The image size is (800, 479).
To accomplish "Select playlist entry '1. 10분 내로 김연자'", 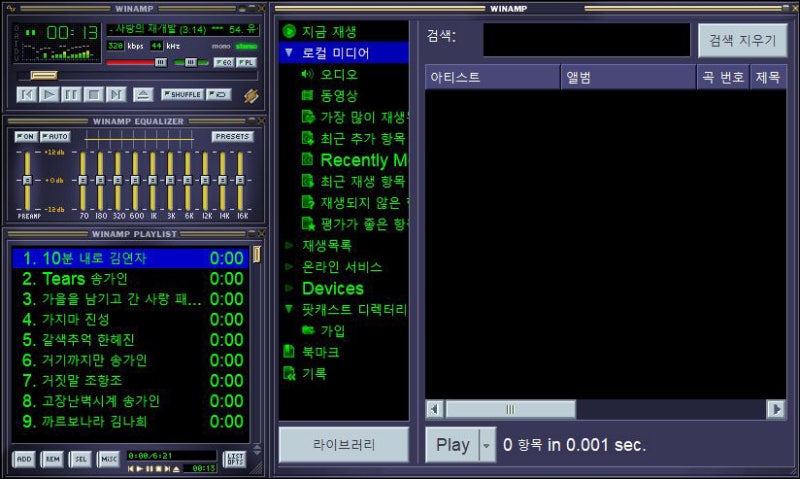I will [x=131, y=258].
